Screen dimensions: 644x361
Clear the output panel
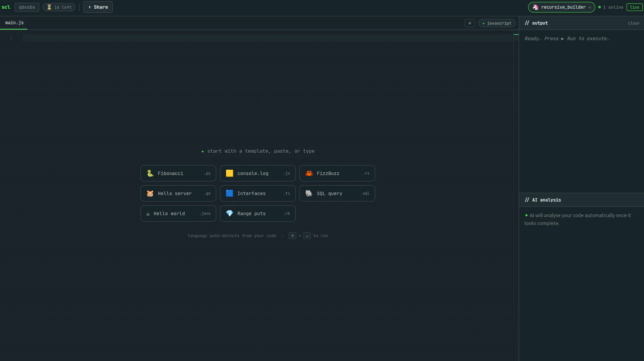[634, 23]
